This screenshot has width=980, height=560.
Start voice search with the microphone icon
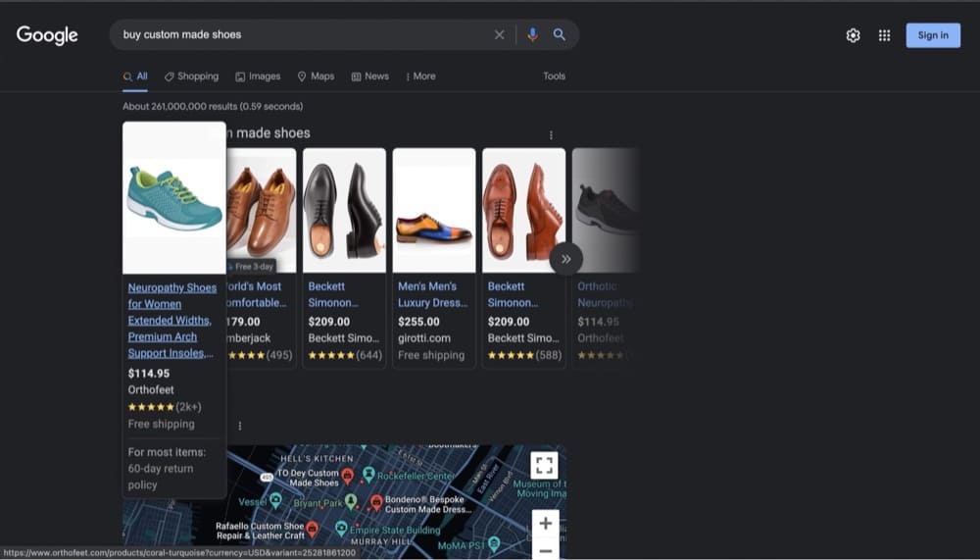tap(532, 34)
